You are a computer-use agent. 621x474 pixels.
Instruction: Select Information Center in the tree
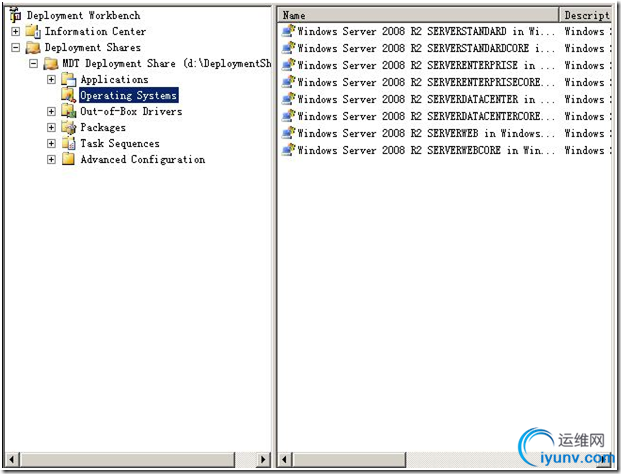(95, 31)
